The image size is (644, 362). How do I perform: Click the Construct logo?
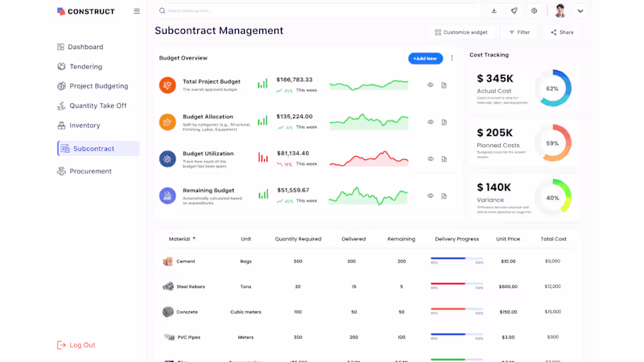pos(86,11)
